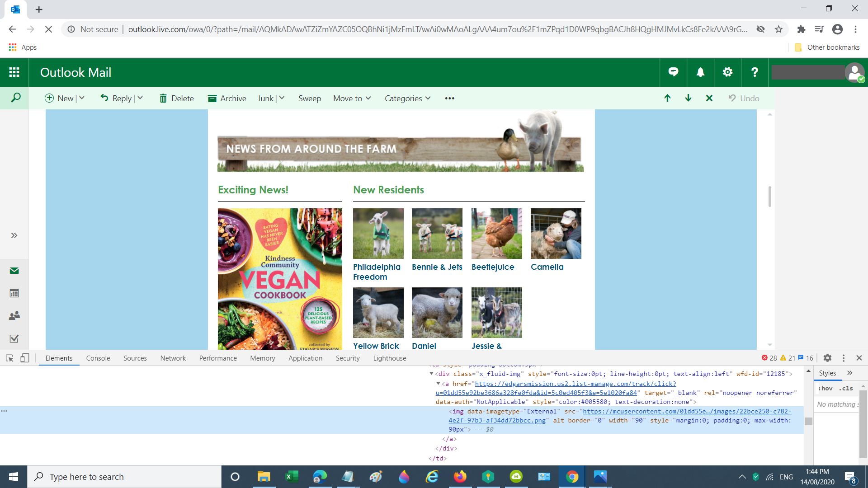Switch to the Console tab in DevTools
Viewport: 868px width, 488px height.
tap(98, 358)
